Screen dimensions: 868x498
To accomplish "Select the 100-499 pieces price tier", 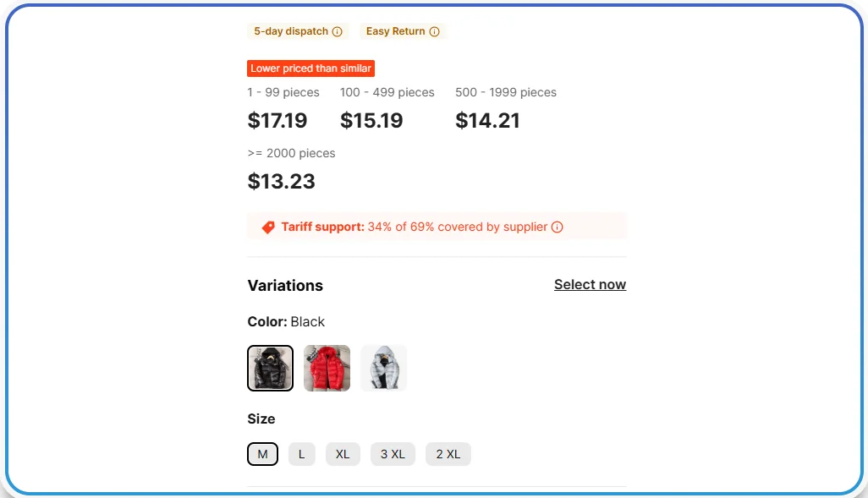I will click(371, 120).
